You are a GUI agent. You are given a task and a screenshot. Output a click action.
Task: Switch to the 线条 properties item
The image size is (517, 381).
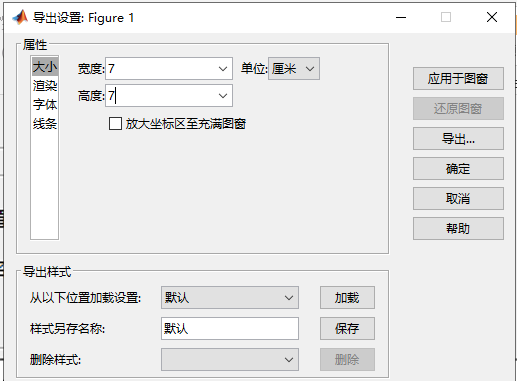coord(45,124)
